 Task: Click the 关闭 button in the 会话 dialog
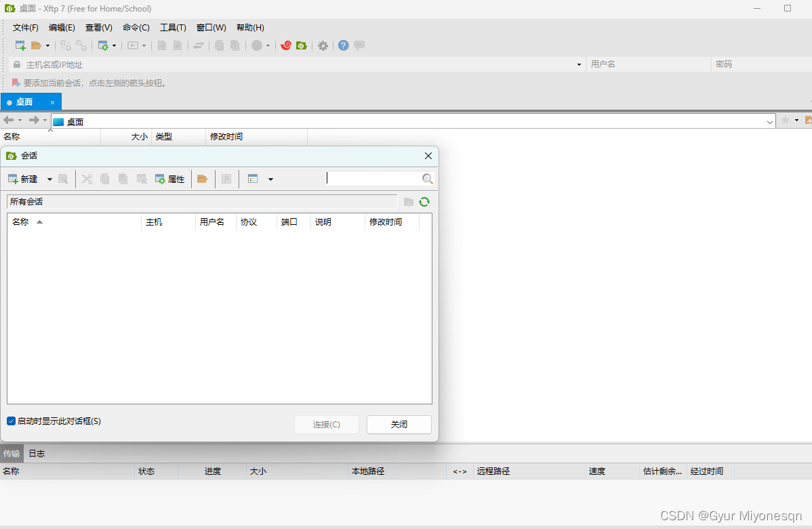(399, 425)
